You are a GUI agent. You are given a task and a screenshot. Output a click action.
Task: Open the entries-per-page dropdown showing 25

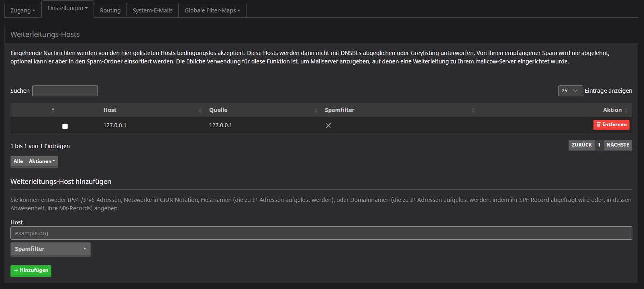[570, 91]
